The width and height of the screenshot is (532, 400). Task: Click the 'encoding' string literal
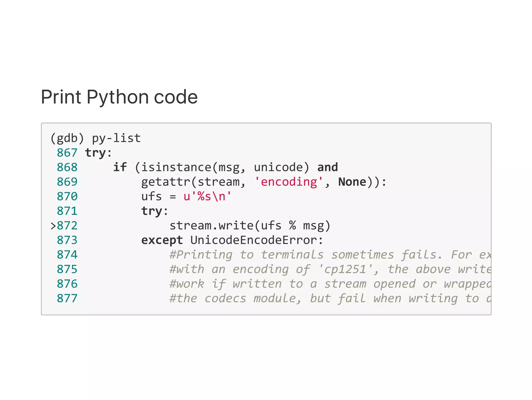click(x=289, y=182)
